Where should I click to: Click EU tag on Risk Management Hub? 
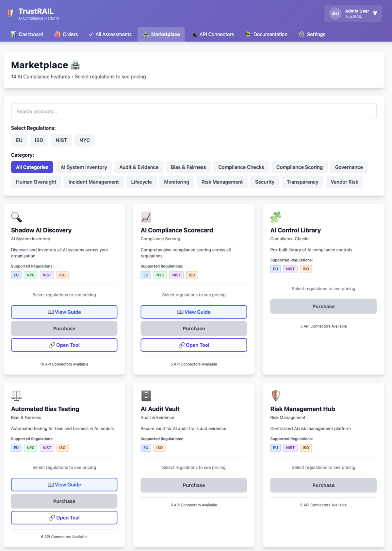[275, 448]
